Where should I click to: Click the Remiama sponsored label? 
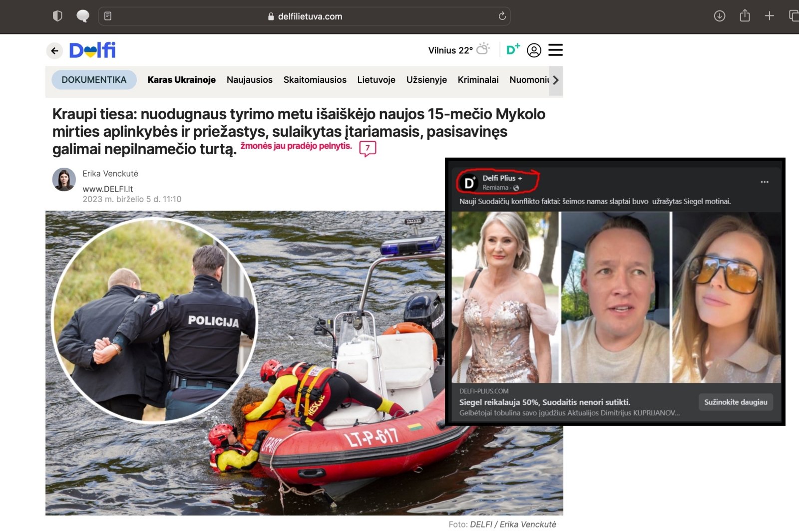click(495, 188)
